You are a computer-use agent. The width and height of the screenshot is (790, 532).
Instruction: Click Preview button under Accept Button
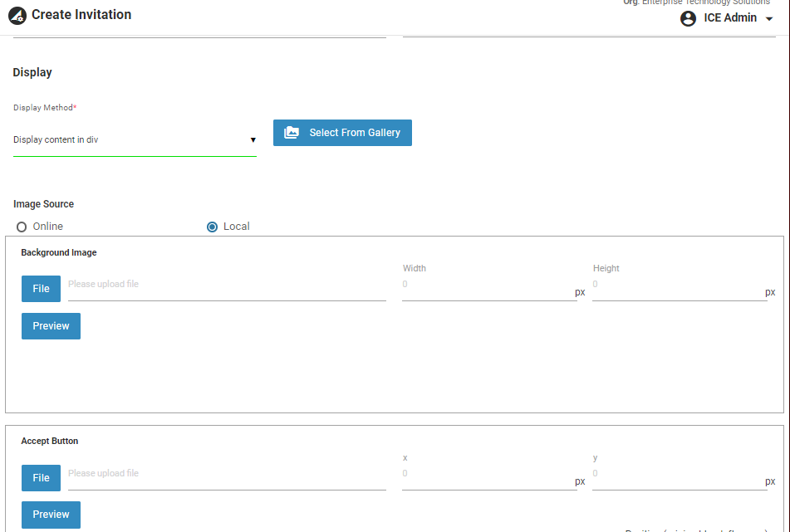pos(51,515)
